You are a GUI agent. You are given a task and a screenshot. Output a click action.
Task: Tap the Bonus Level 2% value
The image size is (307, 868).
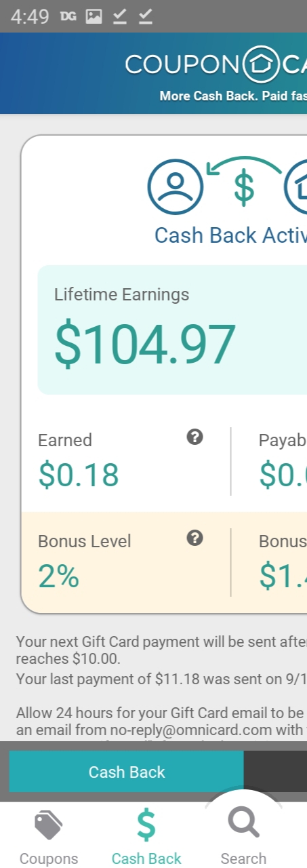tap(59, 576)
